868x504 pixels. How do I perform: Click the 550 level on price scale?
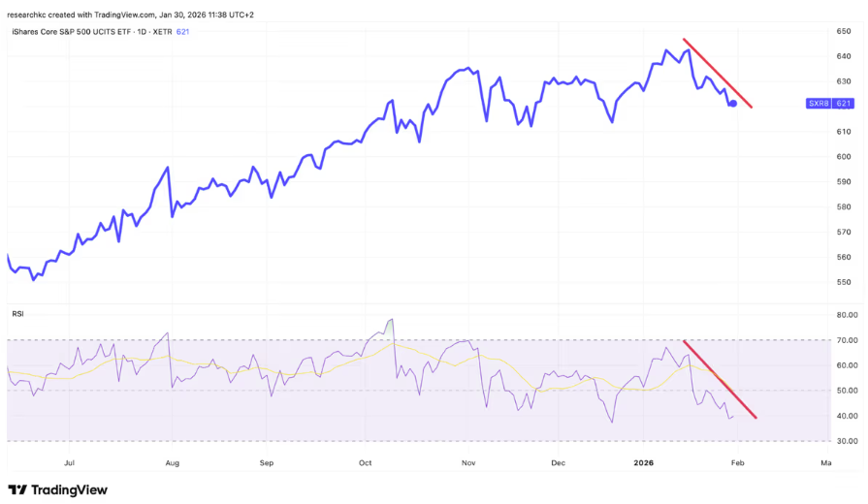[x=844, y=282]
